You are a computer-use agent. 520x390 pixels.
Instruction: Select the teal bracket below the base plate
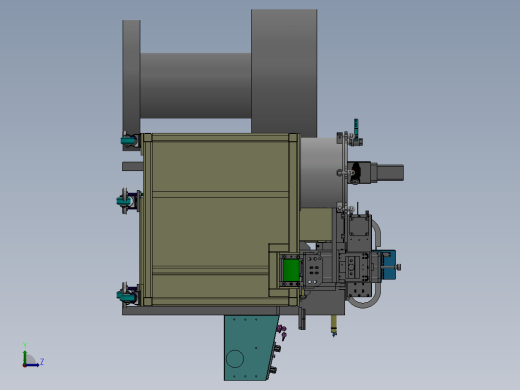coord(250,348)
